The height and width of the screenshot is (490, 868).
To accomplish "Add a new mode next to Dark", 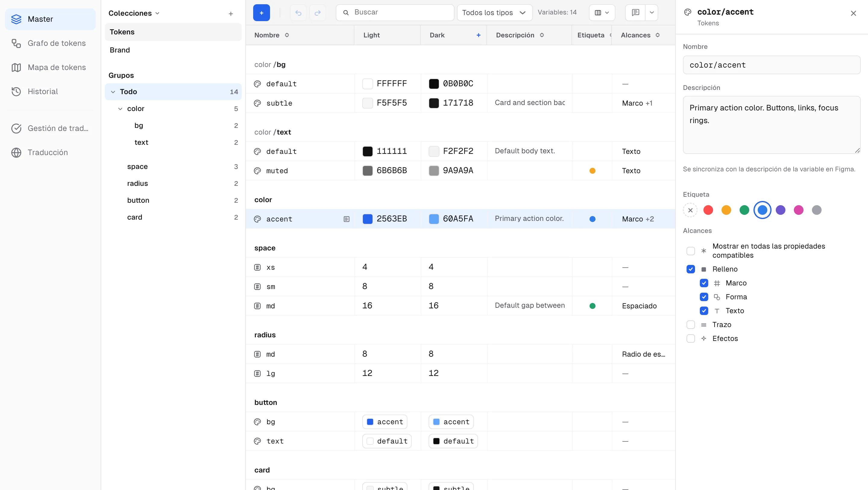I will (x=479, y=35).
